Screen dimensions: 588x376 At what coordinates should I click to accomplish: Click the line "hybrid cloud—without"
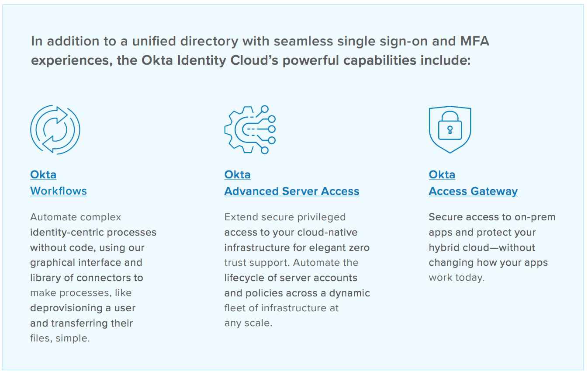point(482,247)
